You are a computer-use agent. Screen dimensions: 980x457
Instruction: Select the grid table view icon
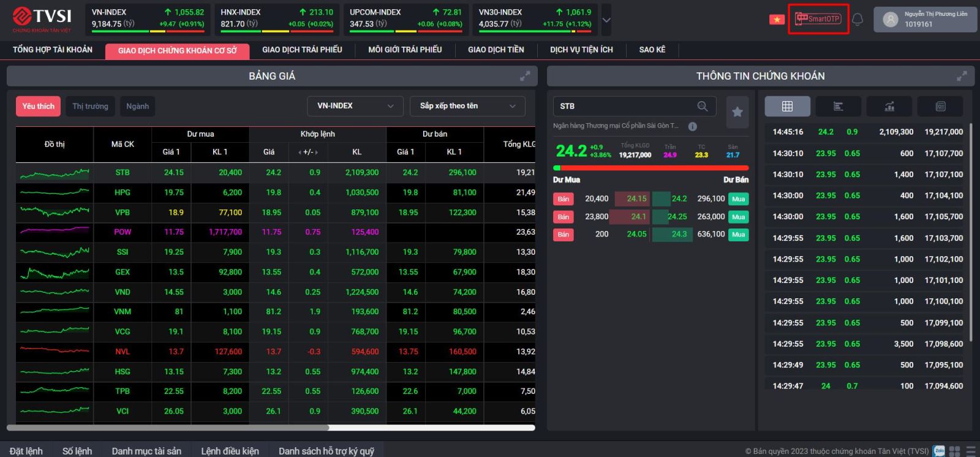click(x=787, y=107)
